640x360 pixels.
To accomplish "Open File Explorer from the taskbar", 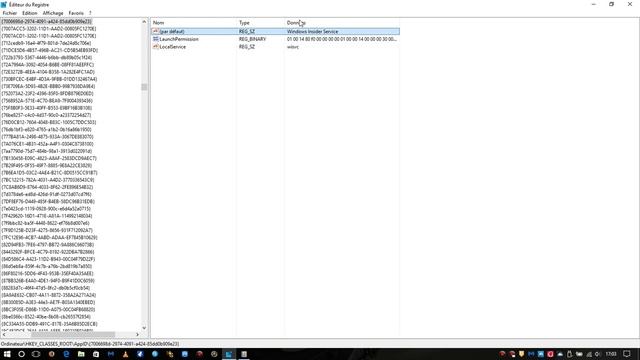I will coord(81,354).
